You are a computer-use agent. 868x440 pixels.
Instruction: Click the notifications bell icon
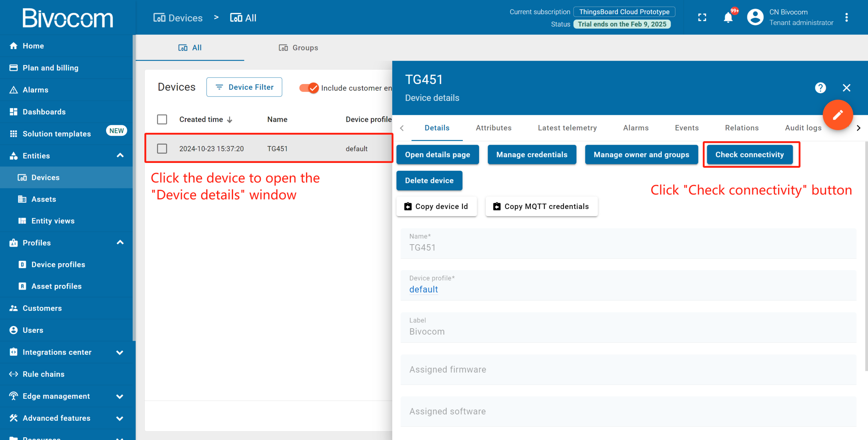pyautogui.click(x=728, y=18)
